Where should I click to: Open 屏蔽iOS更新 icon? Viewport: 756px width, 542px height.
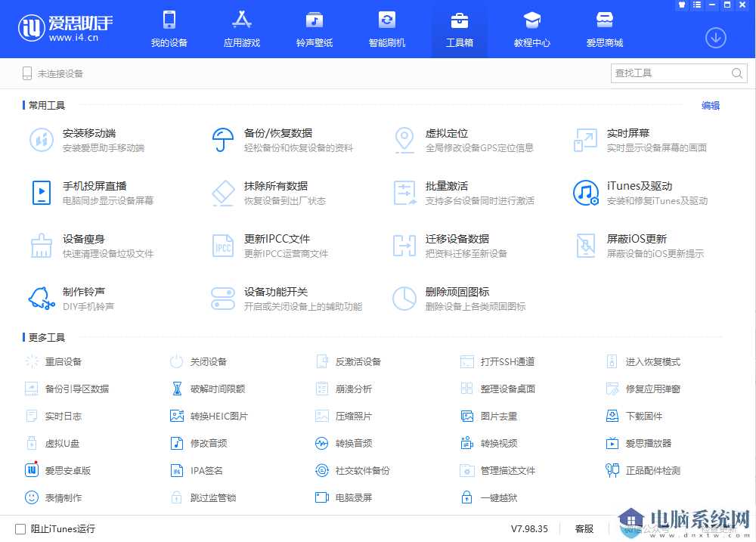click(x=585, y=246)
